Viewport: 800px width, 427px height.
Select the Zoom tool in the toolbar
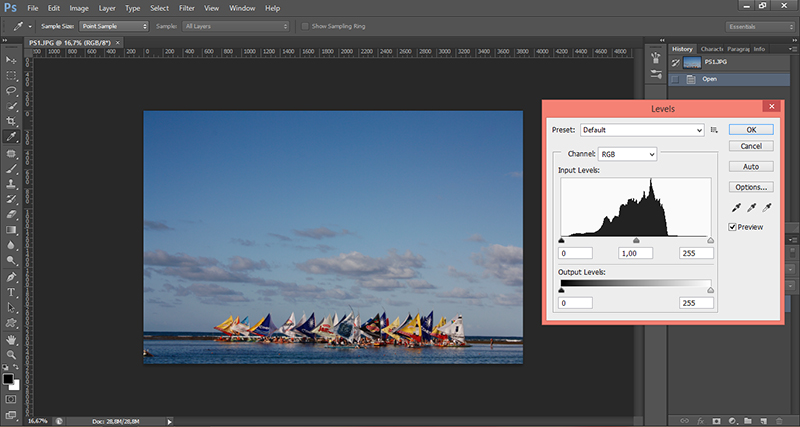[12, 353]
